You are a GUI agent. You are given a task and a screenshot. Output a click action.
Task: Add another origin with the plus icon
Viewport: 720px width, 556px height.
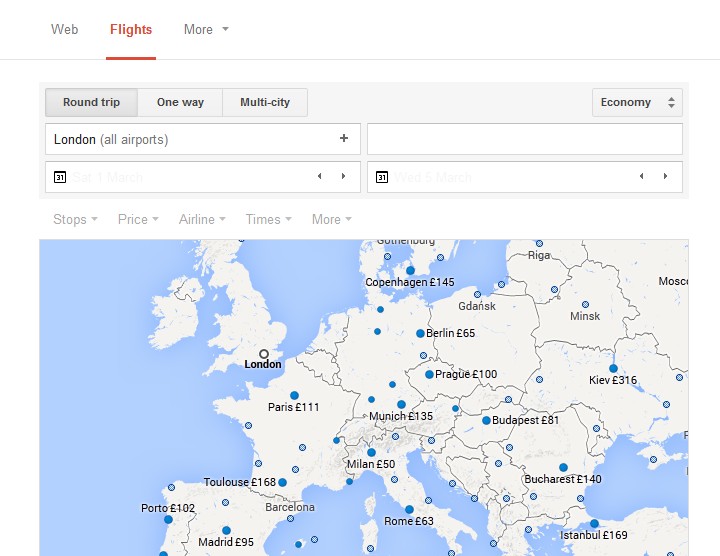pos(344,138)
